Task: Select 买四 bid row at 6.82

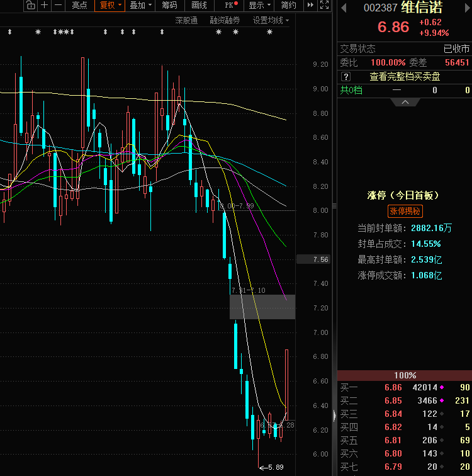Action: tap(405, 427)
